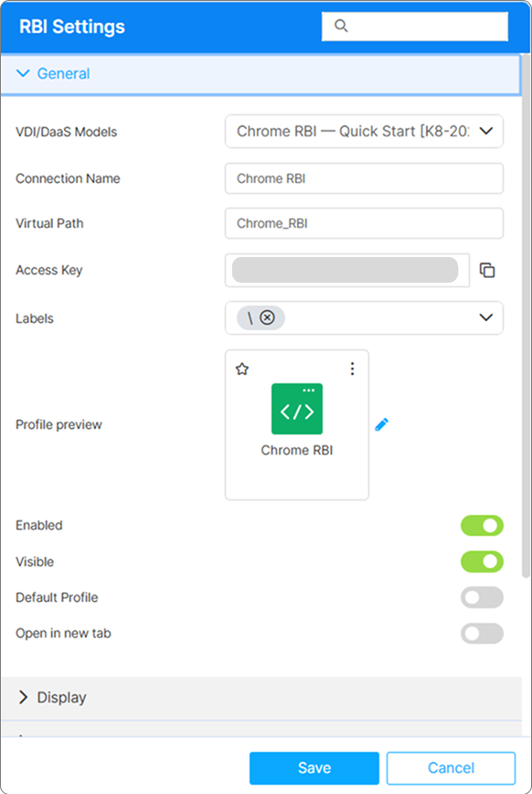Click the masked Access Key field
This screenshot has width=532, height=794.
point(347,270)
